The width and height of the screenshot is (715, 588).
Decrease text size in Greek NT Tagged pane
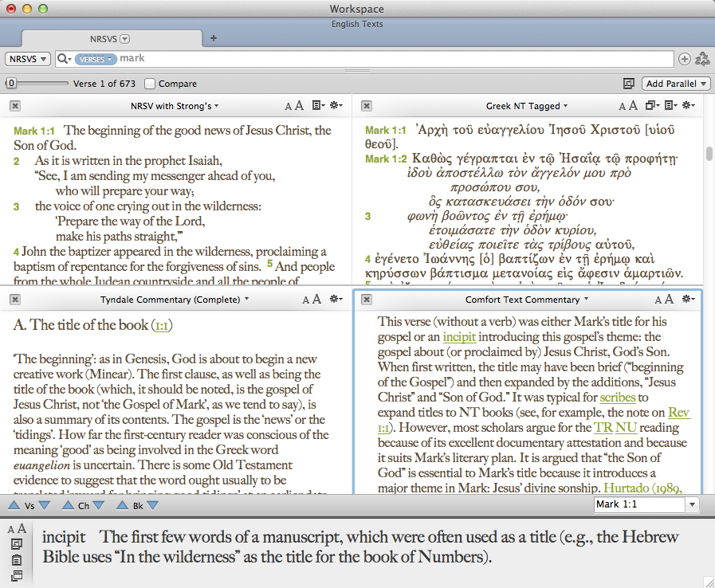(x=622, y=107)
